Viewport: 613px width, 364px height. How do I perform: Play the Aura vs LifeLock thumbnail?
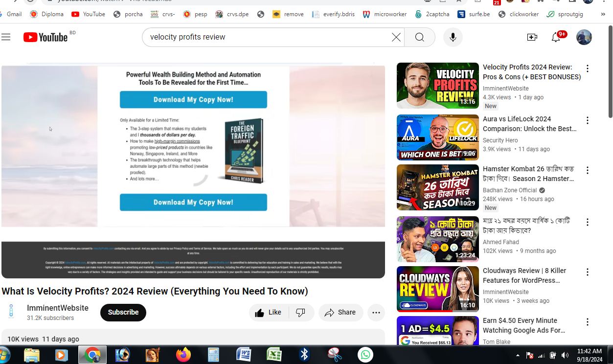pos(438,137)
